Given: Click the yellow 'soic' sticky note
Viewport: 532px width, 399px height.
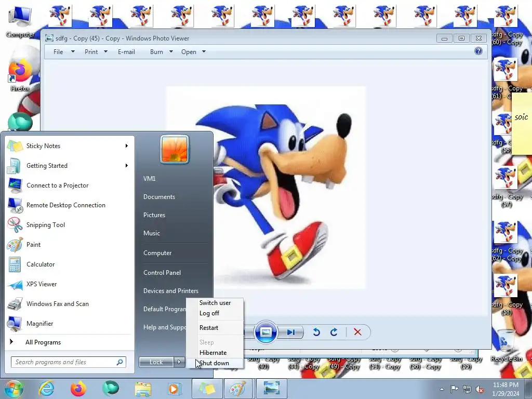Looking at the screenshot, I should [x=522, y=124].
